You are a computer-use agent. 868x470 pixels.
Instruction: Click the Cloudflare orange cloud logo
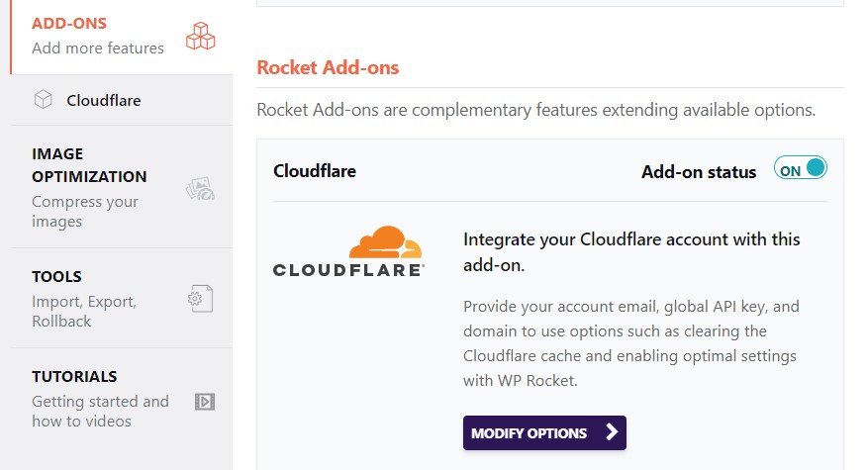point(385,241)
